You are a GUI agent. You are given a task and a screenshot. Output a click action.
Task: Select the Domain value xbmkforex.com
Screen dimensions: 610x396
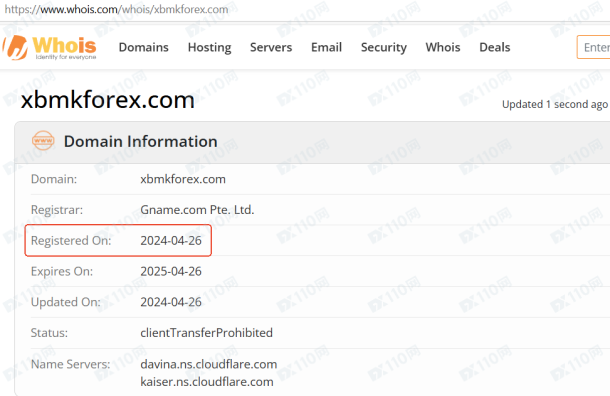pyautogui.click(x=183, y=179)
